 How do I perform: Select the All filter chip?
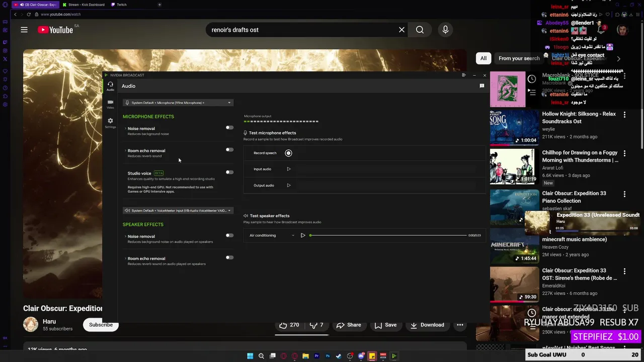[484, 58]
